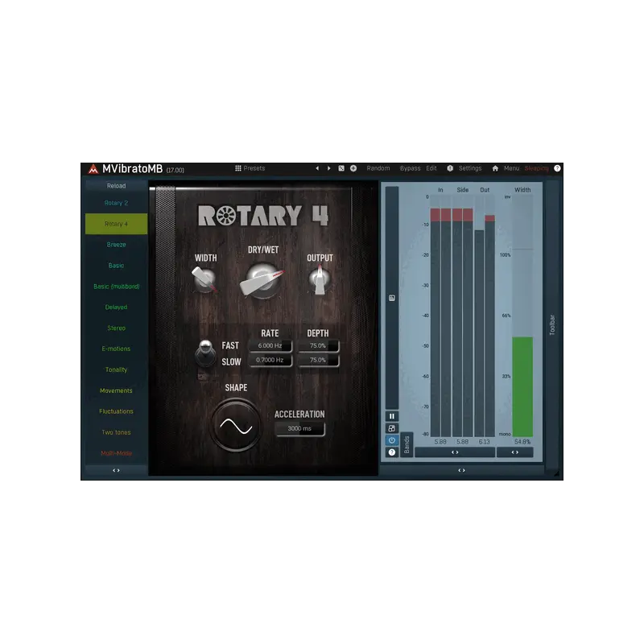644x644 pixels.
Task: Select the Tonality preset
Action: point(116,369)
